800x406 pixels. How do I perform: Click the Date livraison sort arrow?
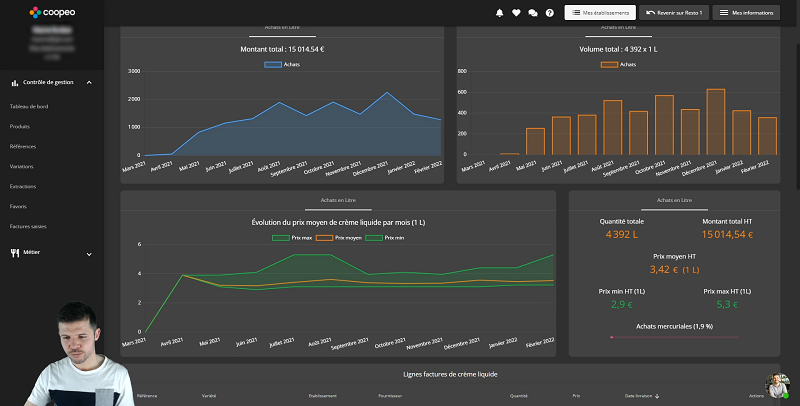(657, 396)
